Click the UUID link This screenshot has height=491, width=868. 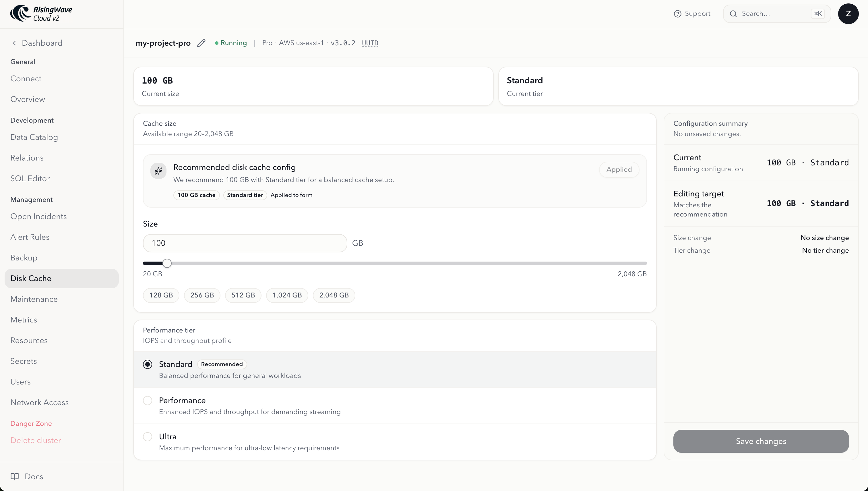[x=370, y=43]
